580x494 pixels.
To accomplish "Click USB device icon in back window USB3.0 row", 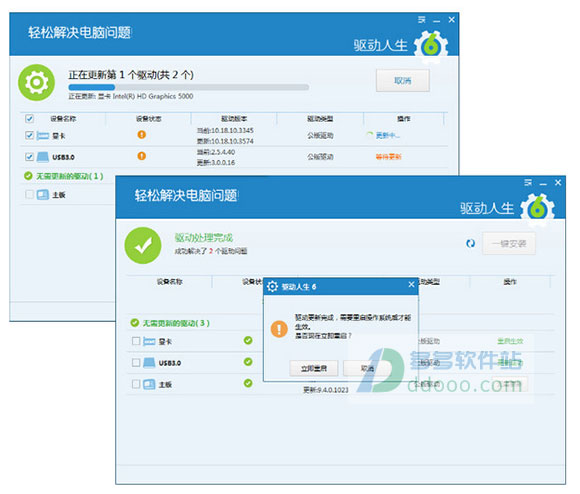I will tap(43, 157).
